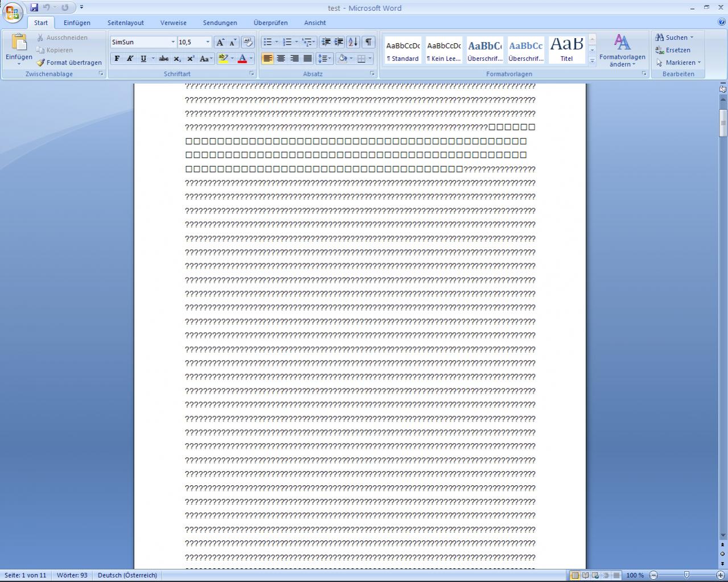Click the sort icon

353,42
